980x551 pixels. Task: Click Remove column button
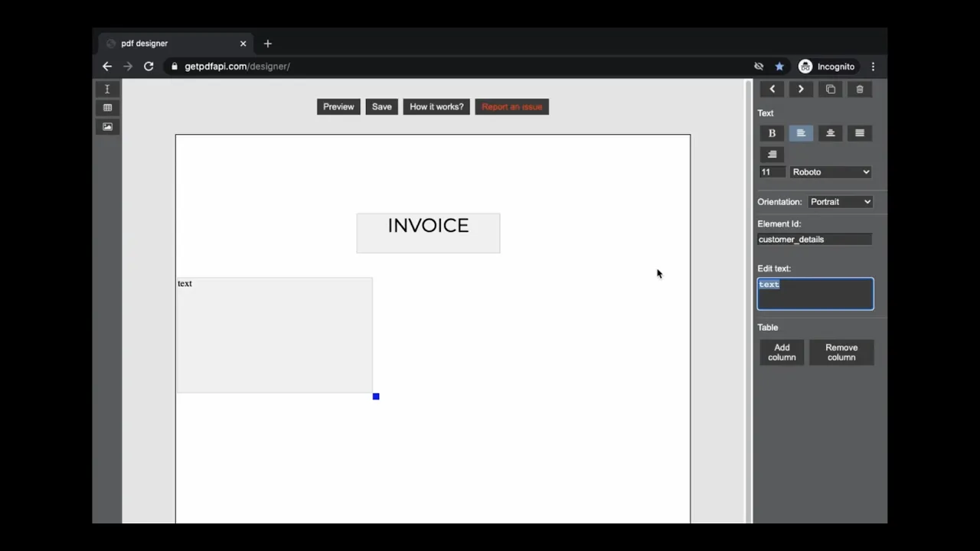click(x=841, y=352)
